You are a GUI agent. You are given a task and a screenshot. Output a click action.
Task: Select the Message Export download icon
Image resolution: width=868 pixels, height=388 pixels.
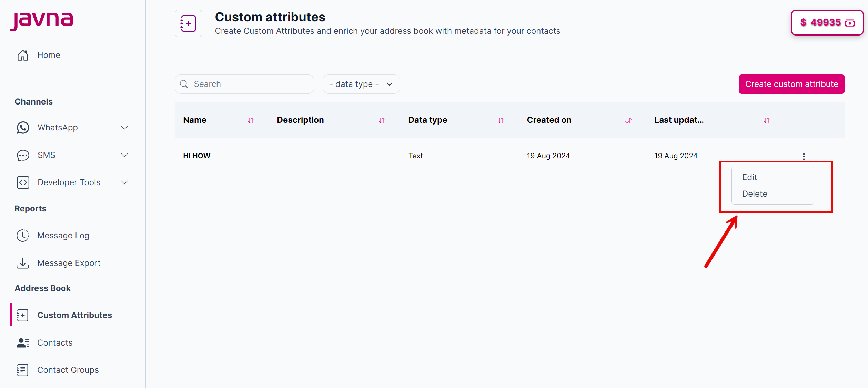[x=22, y=263]
